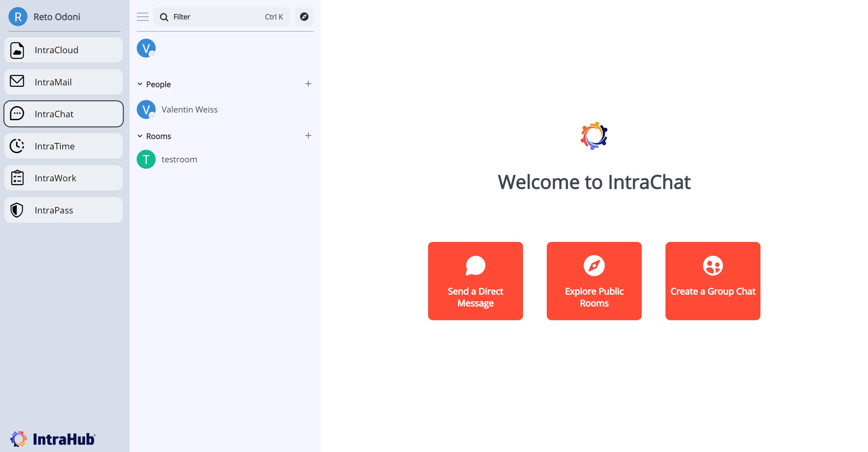
Task: Open IntraMail app
Action: click(63, 82)
